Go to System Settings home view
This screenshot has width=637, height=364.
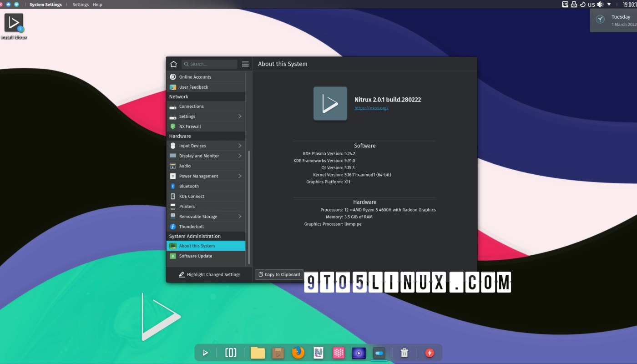(x=173, y=64)
